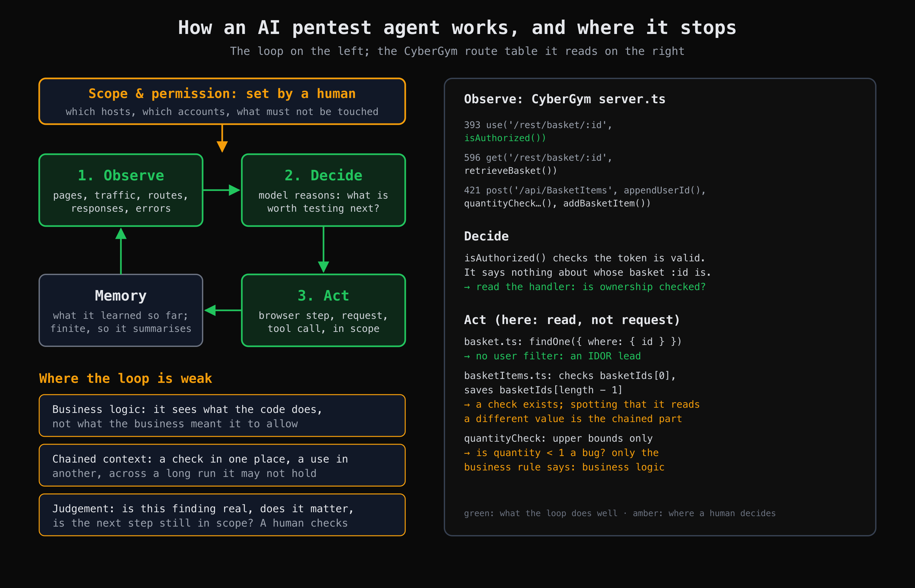Click '→ no user filter: an IDOR lead'
915x588 pixels.
(553, 356)
